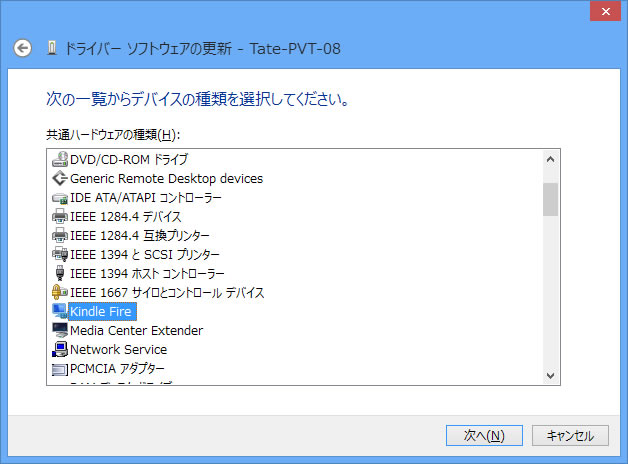628x464 pixels.
Task: Select Media Center Extender entry
Action: [137, 330]
